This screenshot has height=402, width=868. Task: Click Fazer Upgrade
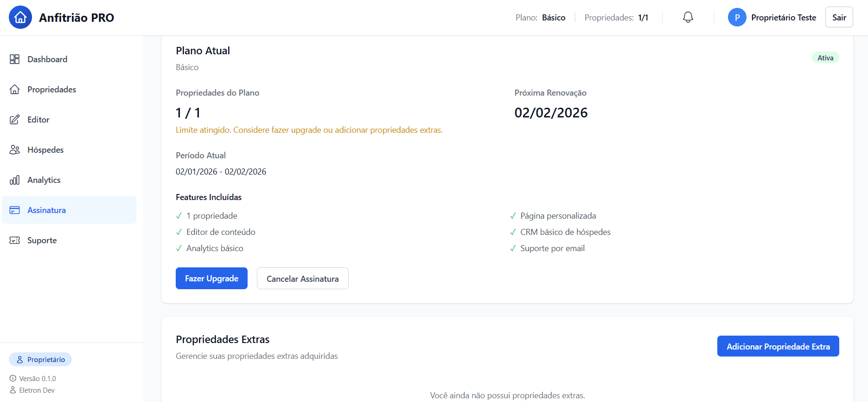[211, 278]
